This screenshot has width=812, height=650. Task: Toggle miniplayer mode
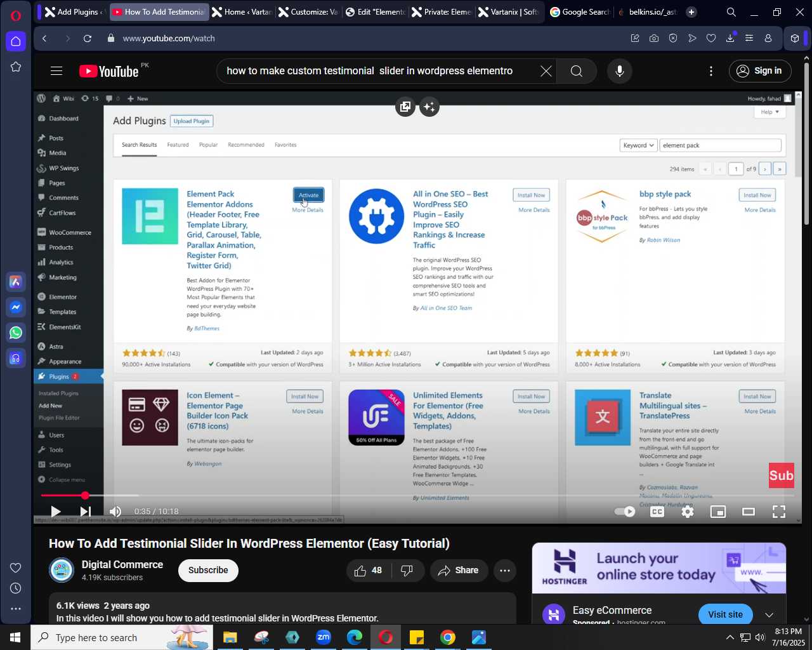(718, 512)
